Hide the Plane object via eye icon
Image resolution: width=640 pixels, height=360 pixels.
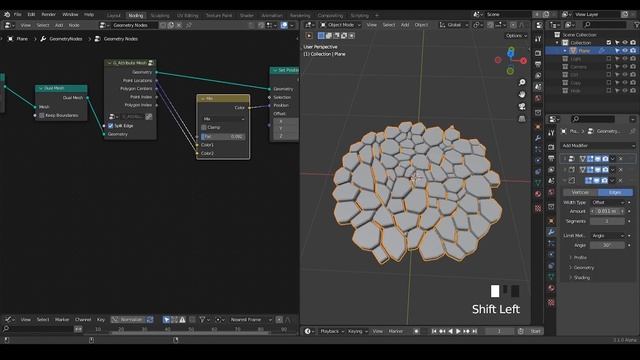coord(625,51)
